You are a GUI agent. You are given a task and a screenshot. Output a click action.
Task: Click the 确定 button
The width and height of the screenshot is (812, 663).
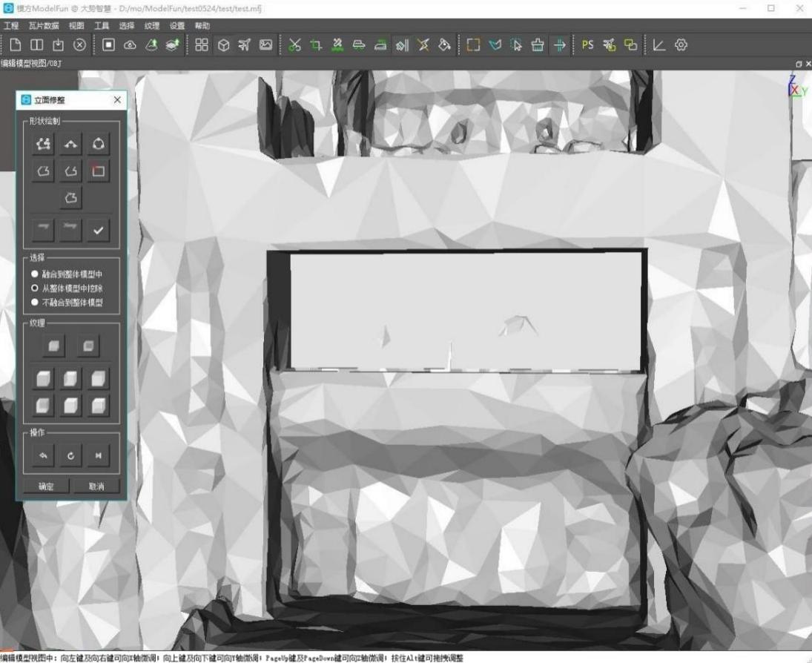pos(45,486)
